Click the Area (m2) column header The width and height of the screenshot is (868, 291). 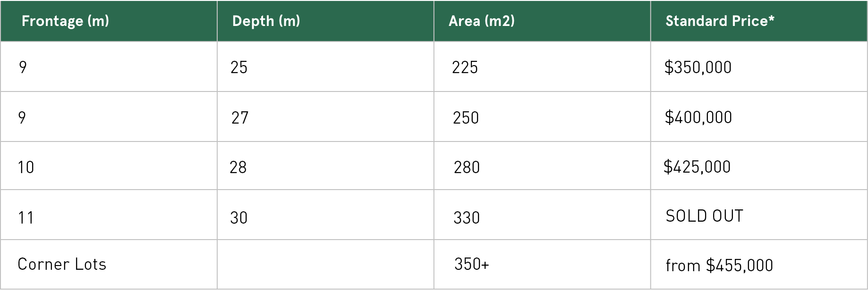481,21
